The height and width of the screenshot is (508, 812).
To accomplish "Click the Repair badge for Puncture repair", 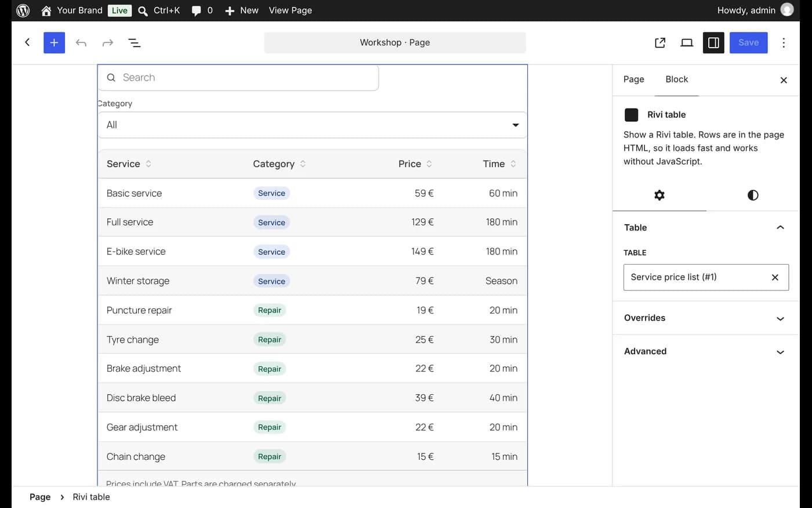I will [x=270, y=310].
